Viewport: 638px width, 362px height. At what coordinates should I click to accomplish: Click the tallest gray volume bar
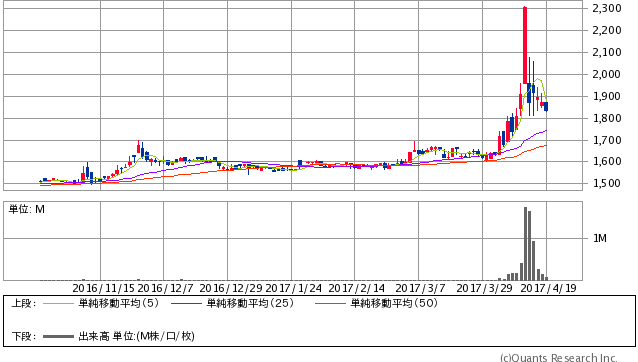click(525, 244)
